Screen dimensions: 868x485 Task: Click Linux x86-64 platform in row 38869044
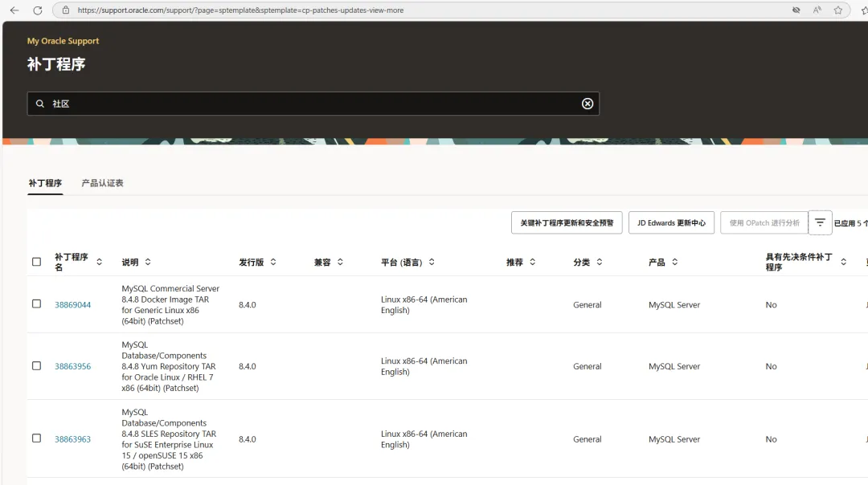click(424, 304)
